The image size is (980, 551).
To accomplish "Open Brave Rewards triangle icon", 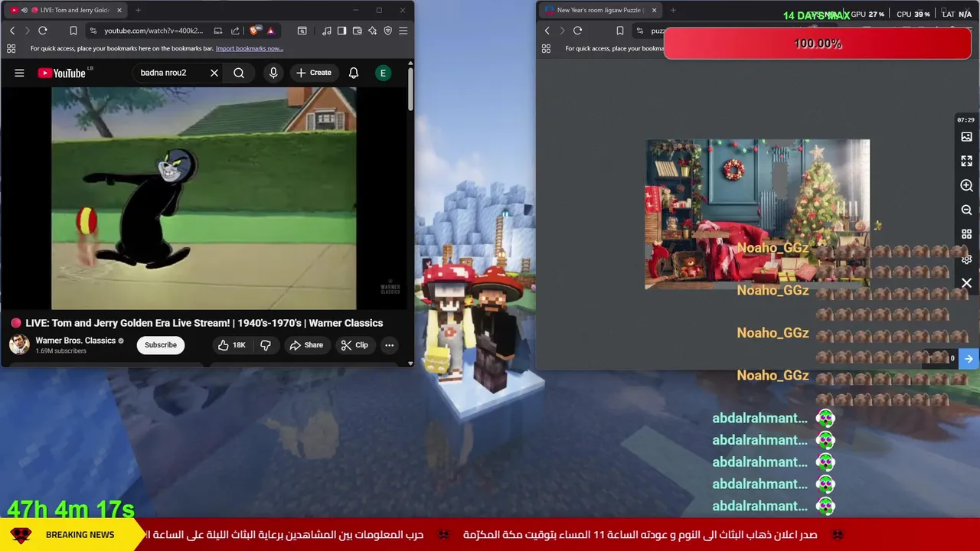I will (270, 31).
